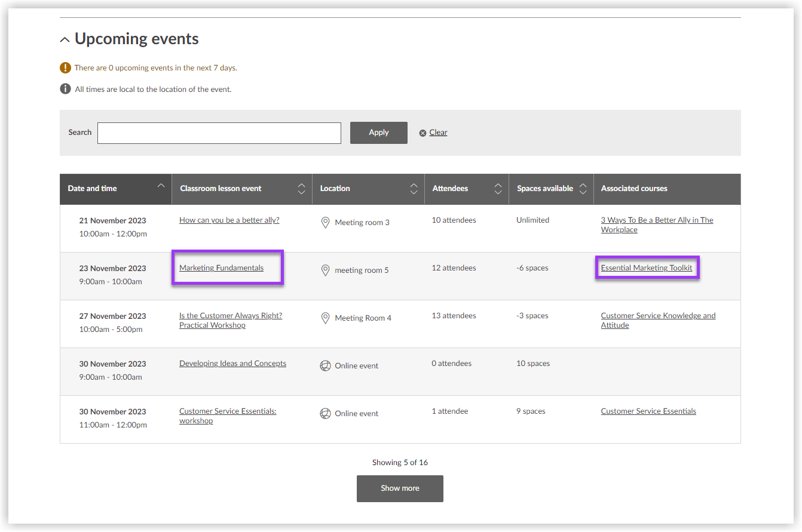
Task: Click into the Search text field
Action: coord(219,133)
